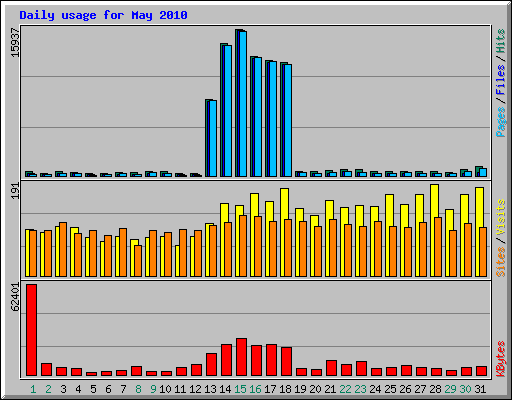Select day label 4 on the x-axis
Image resolution: width=512 pixels, height=400 pixels.
coord(78,389)
